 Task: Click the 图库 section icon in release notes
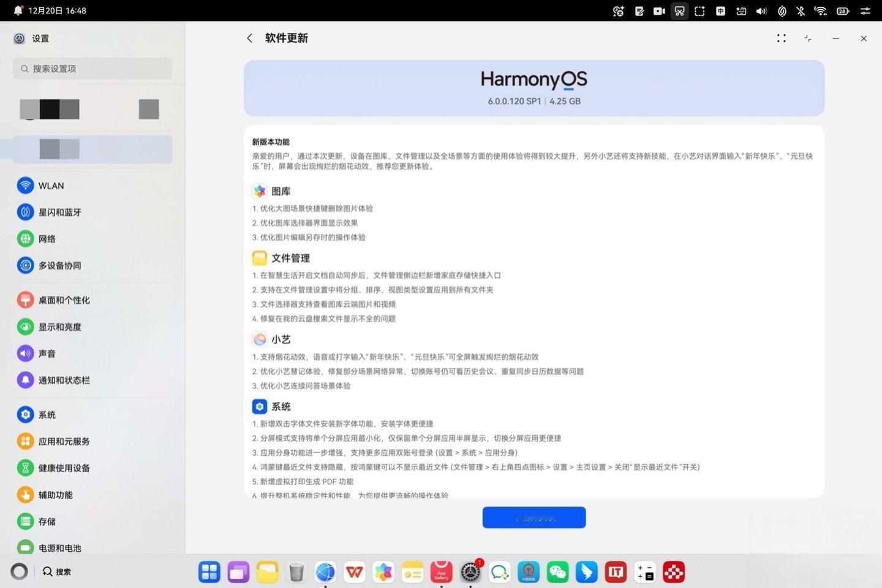pyautogui.click(x=260, y=191)
